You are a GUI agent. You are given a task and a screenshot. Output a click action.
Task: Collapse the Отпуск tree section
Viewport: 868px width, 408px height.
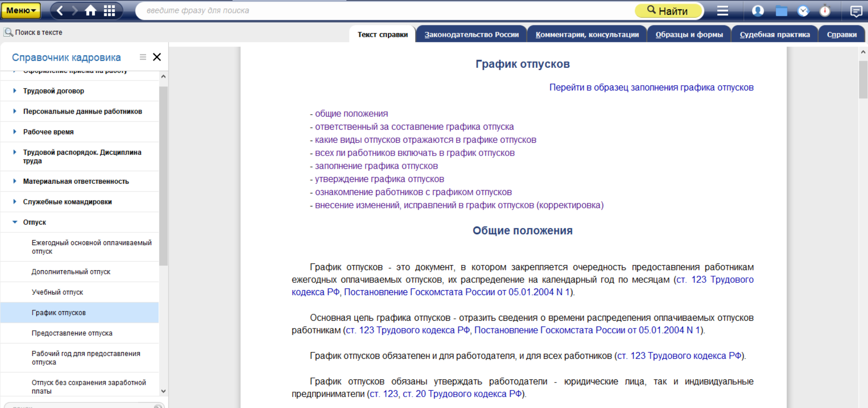15,222
